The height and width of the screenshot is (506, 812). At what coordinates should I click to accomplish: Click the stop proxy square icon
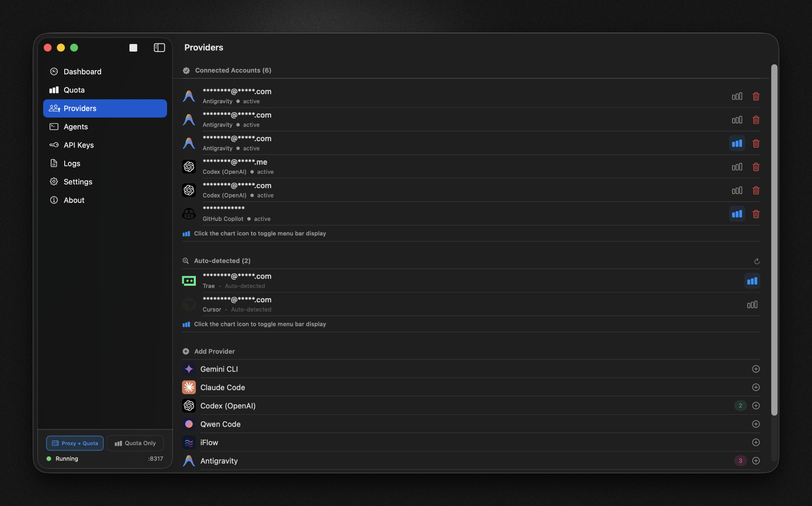point(133,48)
